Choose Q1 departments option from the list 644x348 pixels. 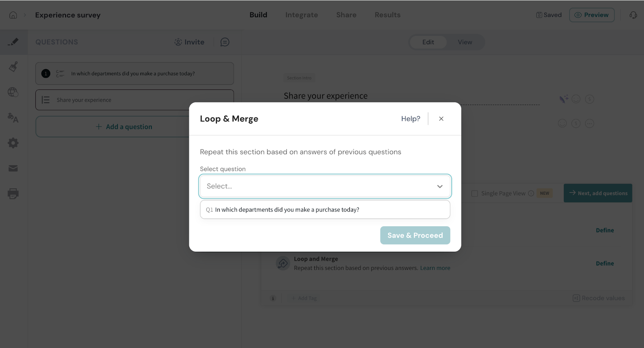tap(287, 210)
